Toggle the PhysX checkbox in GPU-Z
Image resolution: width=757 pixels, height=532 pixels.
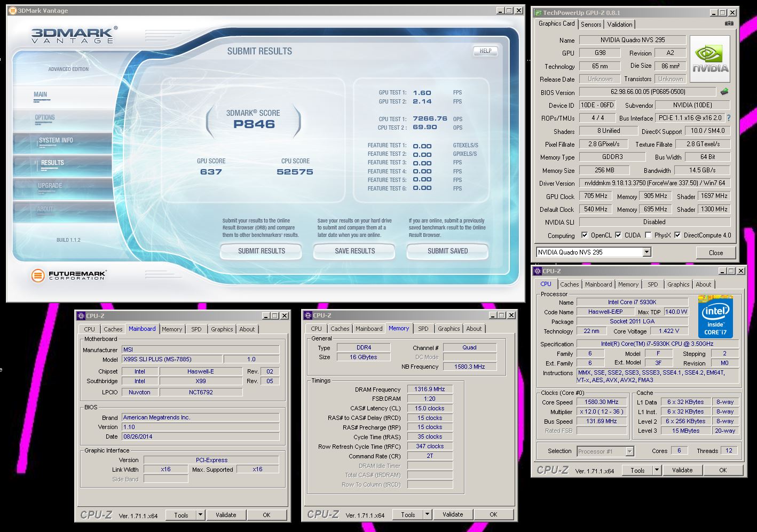[648, 235]
